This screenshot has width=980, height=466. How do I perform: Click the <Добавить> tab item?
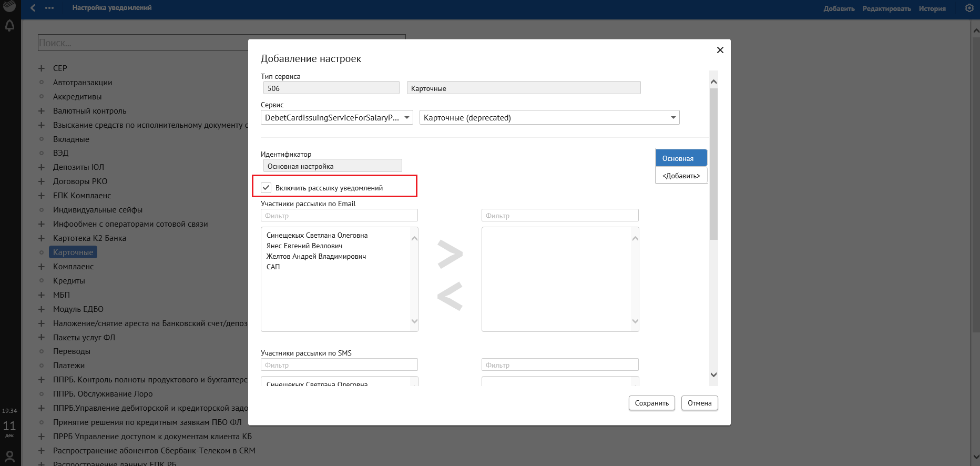[x=681, y=176]
